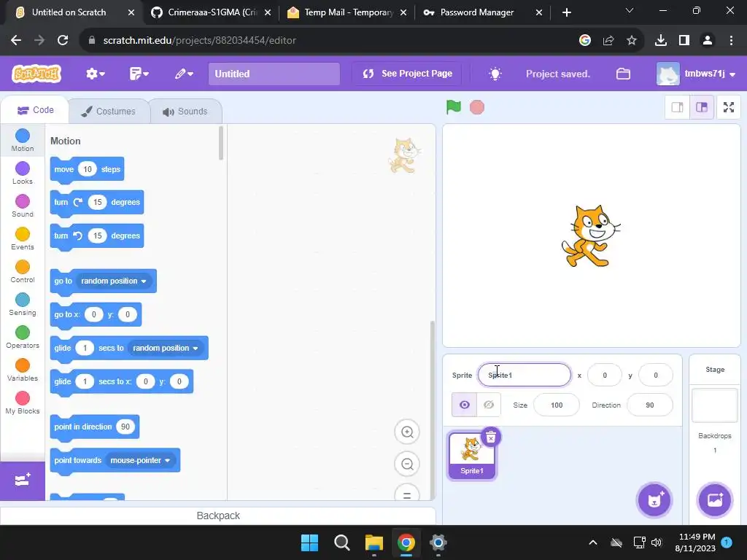
Task: Select the Code tab
Action: [35, 111]
